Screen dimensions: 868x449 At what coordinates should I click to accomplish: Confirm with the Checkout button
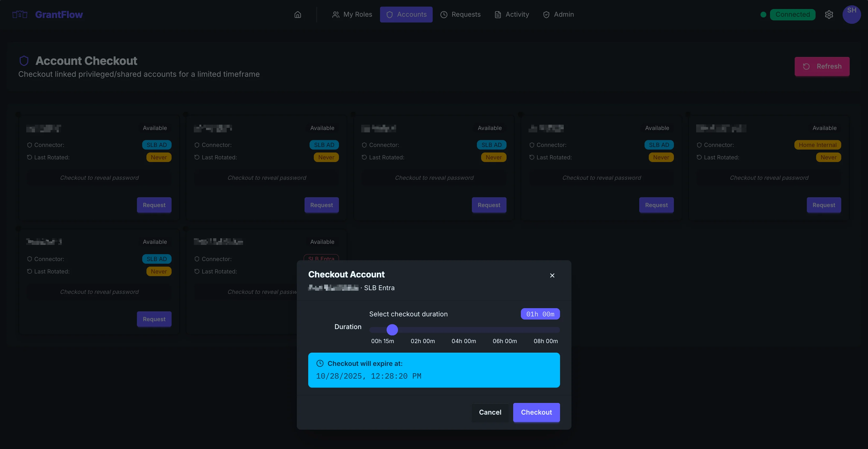536,412
